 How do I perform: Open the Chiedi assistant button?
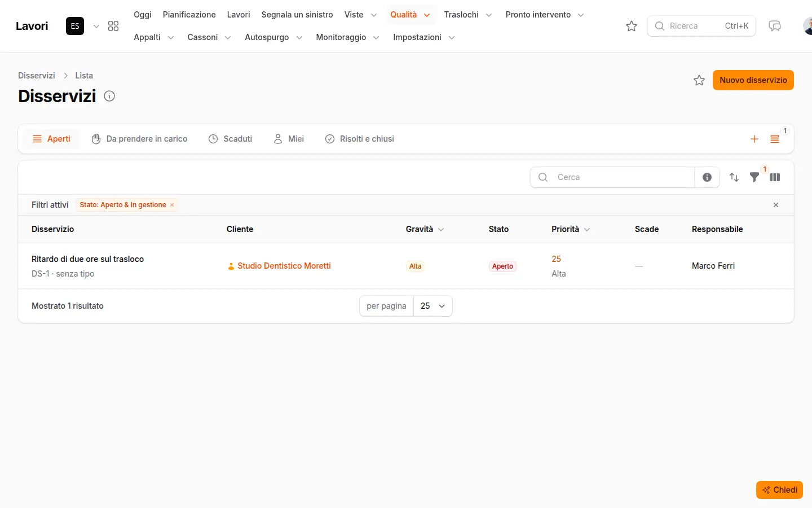tap(779, 490)
